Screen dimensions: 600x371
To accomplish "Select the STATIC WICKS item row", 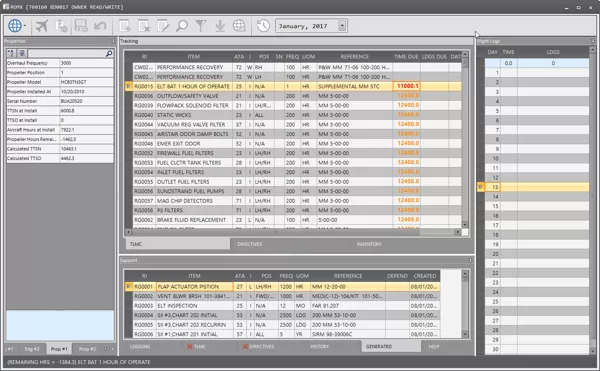I will [x=293, y=115].
